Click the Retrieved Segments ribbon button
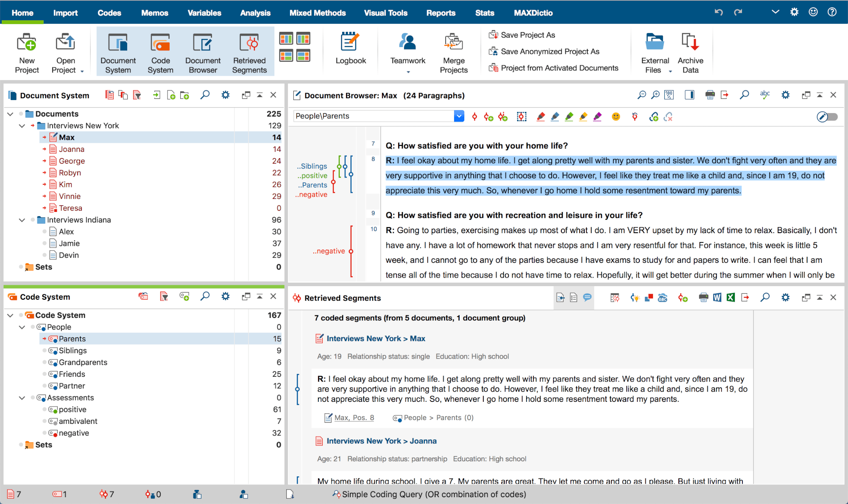The height and width of the screenshot is (504, 848). point(249,52)
